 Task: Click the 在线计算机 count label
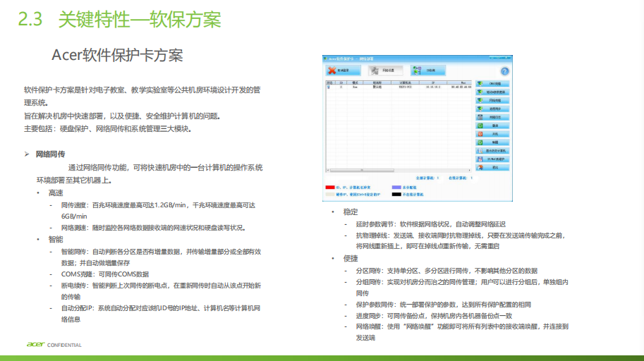461,178
